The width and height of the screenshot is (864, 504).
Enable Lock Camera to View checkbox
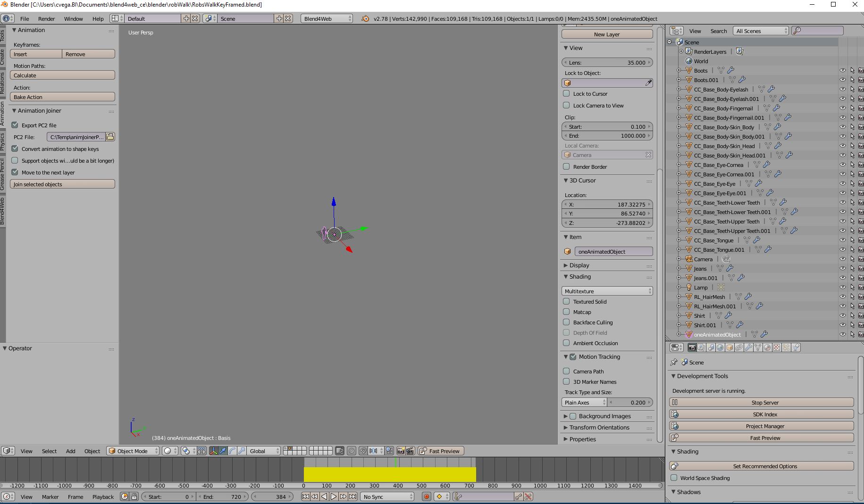tap(566, 105)
